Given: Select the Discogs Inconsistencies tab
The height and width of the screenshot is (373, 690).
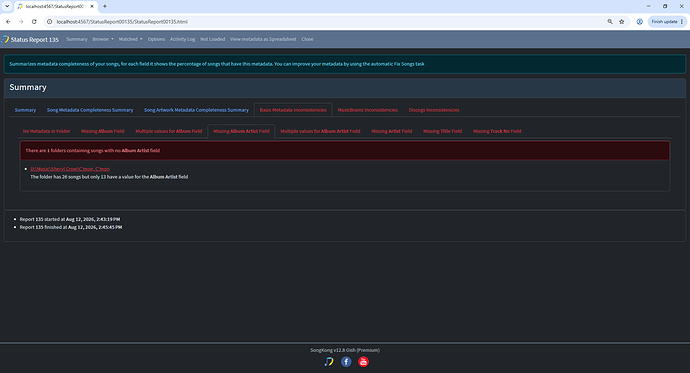Looking at the screenshot, I should [434, 110].
